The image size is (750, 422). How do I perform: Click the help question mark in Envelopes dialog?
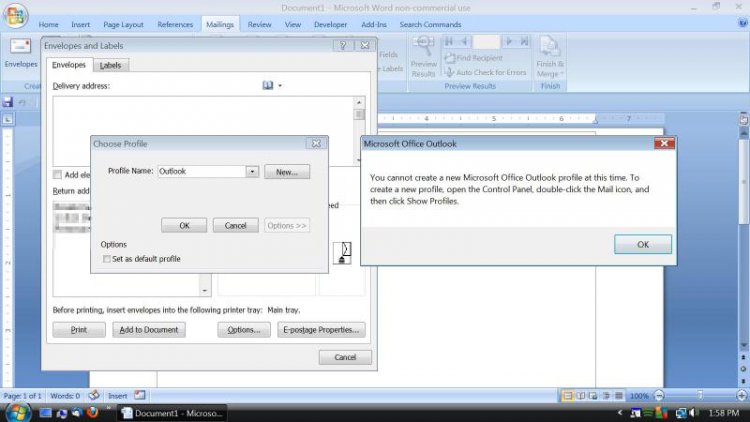point(343,45)
